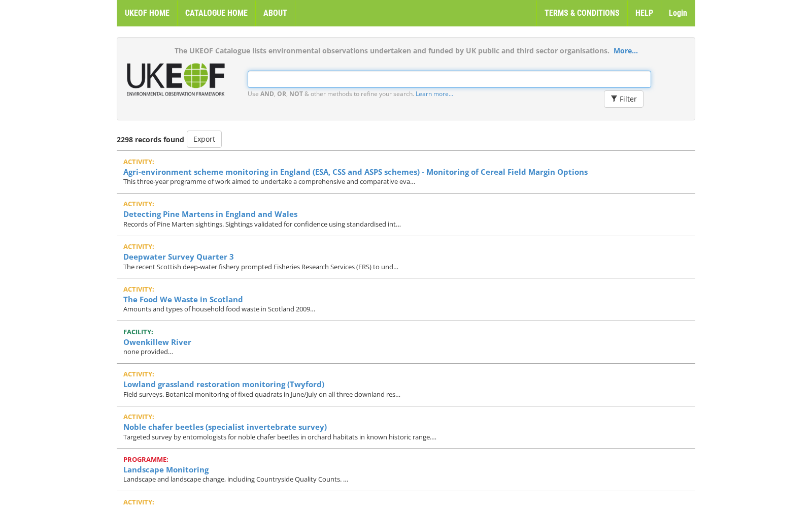Viewport: 812px width, 508px height.
Task: Open the Deepwater Survey Quarter 3 record
Action: pyautogui.click(x=179, y=257)
